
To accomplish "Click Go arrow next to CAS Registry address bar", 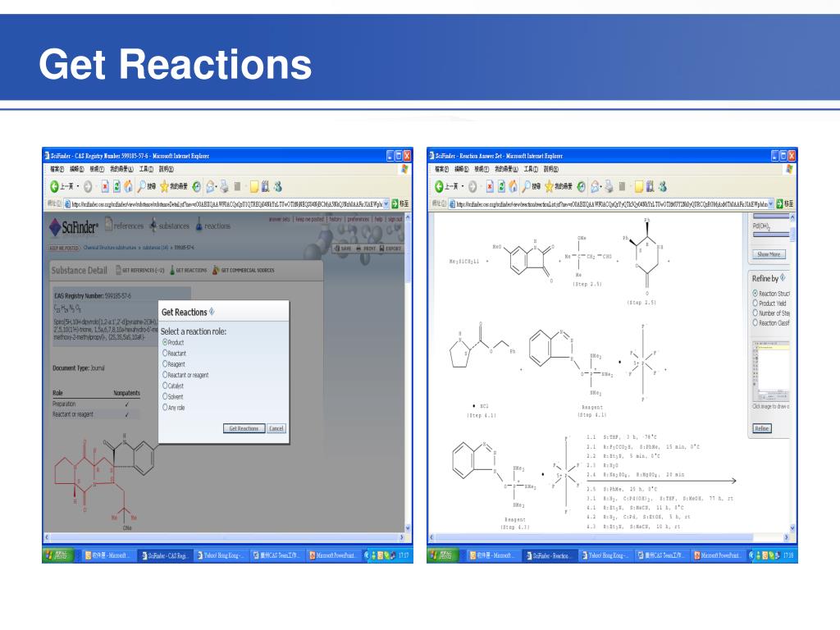I will click(395, 204).
